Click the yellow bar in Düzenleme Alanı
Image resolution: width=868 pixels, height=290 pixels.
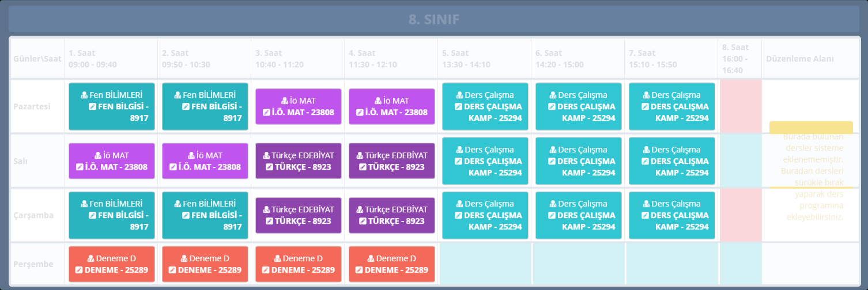tap(811, 127)
